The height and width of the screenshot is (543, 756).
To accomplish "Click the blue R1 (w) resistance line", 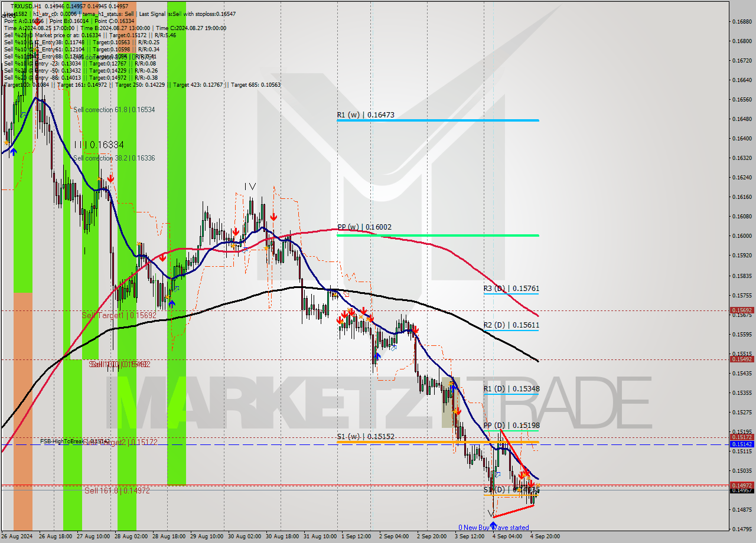I will pyautogui.click(x=438, y=120).
